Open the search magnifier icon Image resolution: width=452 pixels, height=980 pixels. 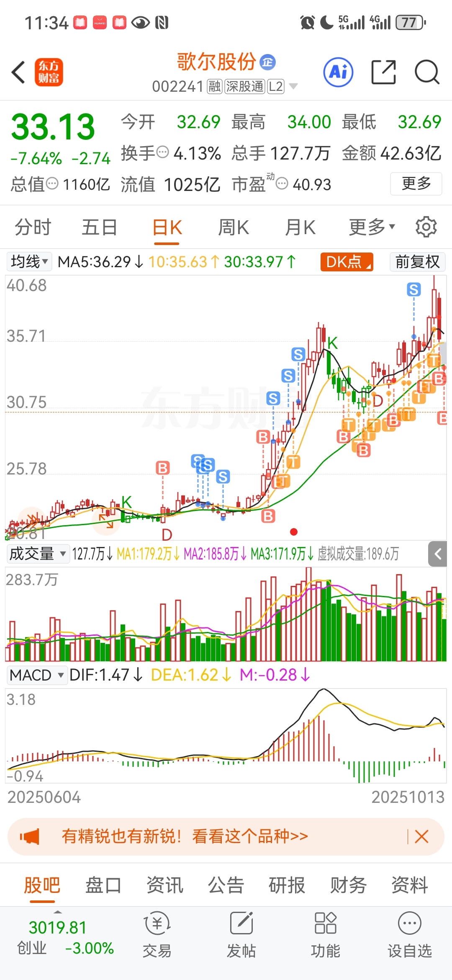[x=427, y=72]
